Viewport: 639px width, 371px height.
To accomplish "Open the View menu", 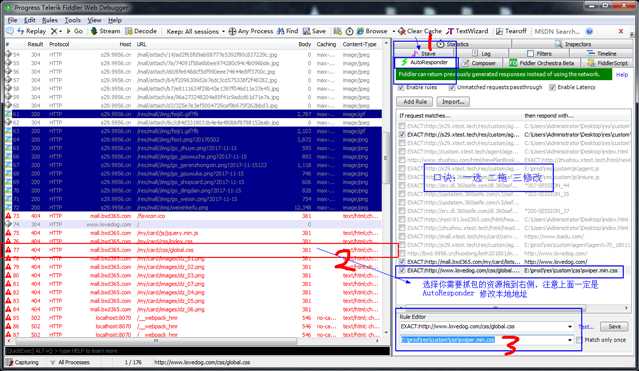I will (94, 20).
